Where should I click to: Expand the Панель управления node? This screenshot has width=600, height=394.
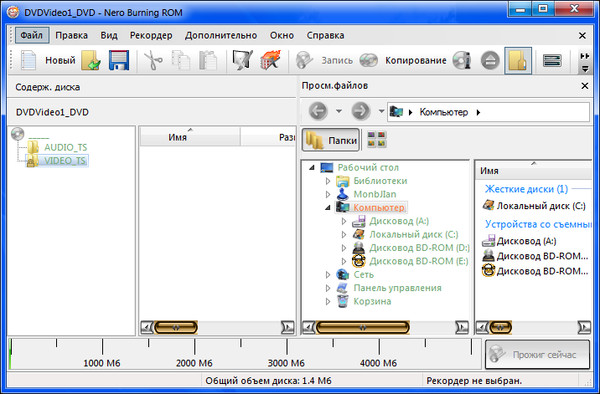click(328, 288)
